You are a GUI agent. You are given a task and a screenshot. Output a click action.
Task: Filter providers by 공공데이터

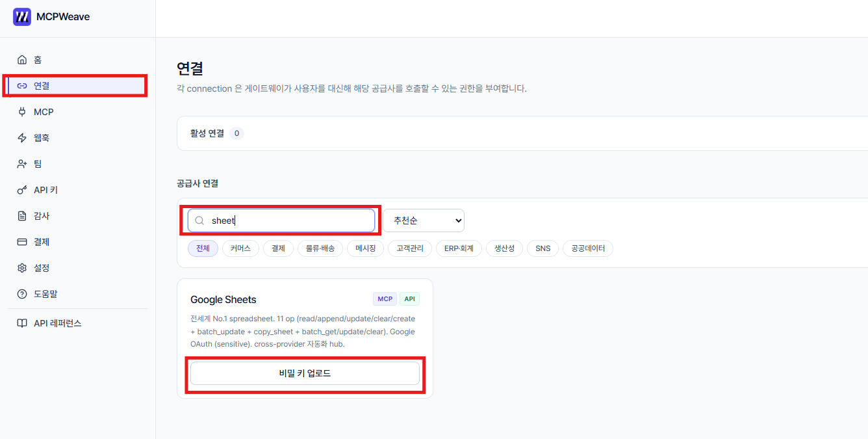point(588,248)
